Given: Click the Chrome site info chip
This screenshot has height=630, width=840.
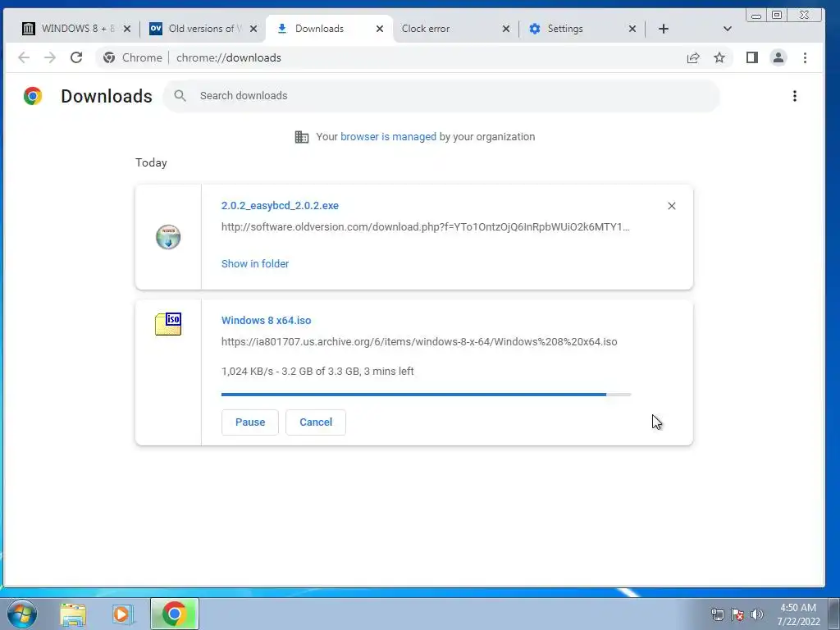Looking at the screenshot, I should tap(132, 58).
